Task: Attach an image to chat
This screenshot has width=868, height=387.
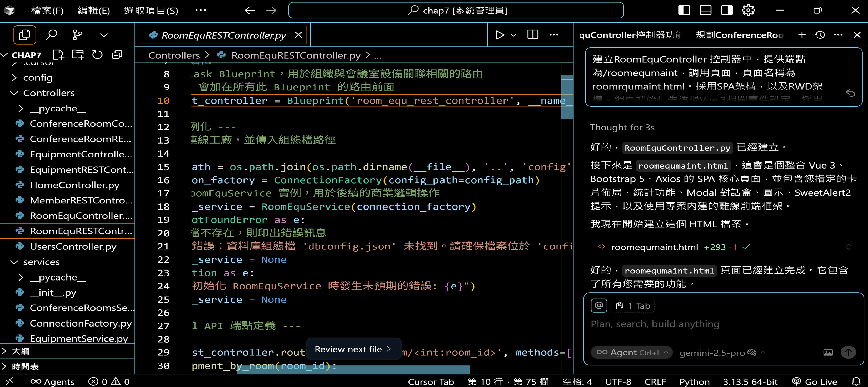Action: pyautogui.click(x=828, y=352)
